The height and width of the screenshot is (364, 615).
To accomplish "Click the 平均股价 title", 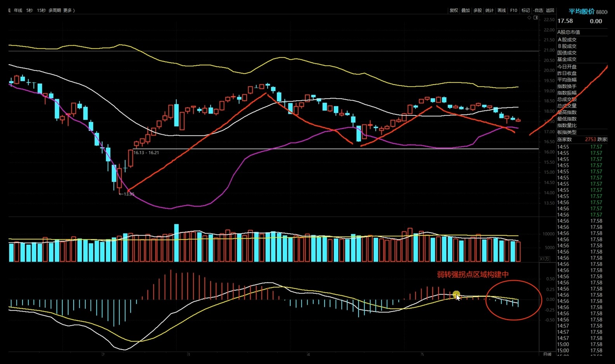I will click(x=582, y=12).
